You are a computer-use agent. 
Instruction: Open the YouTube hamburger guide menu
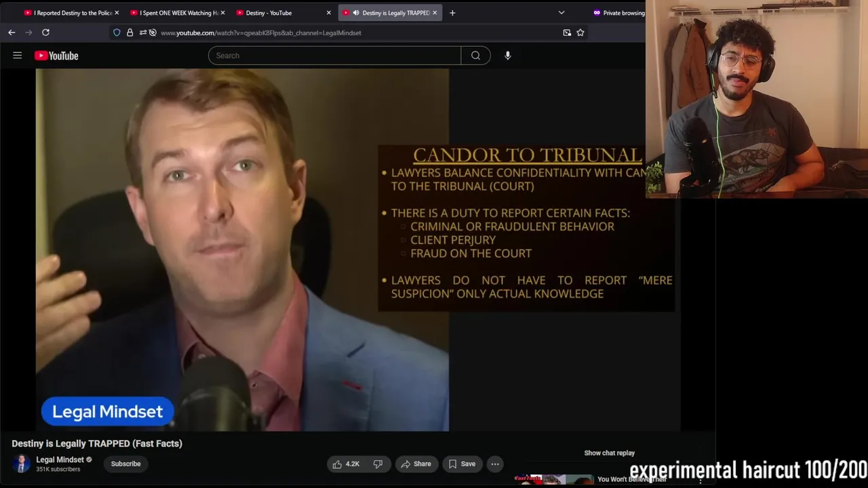click(18, 56)
